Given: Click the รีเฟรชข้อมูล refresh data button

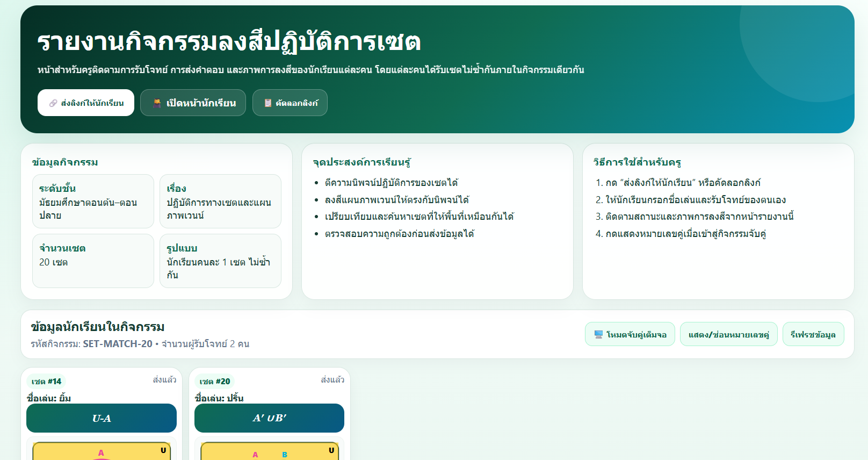Looking at the screenshot, I should 813,334.
